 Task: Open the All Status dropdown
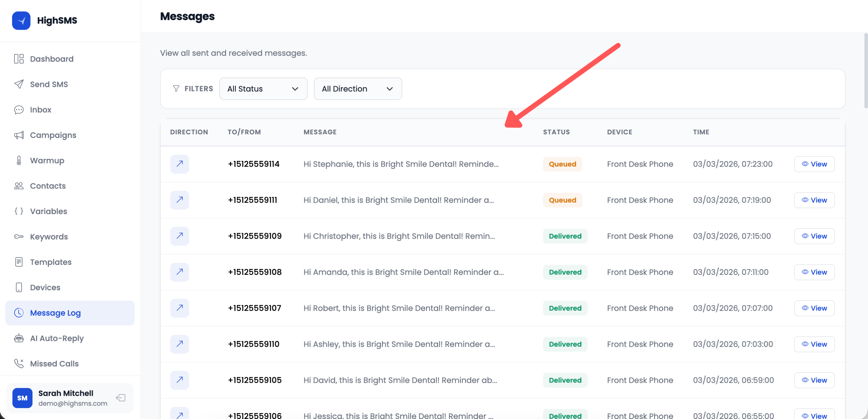click(263, 89)
